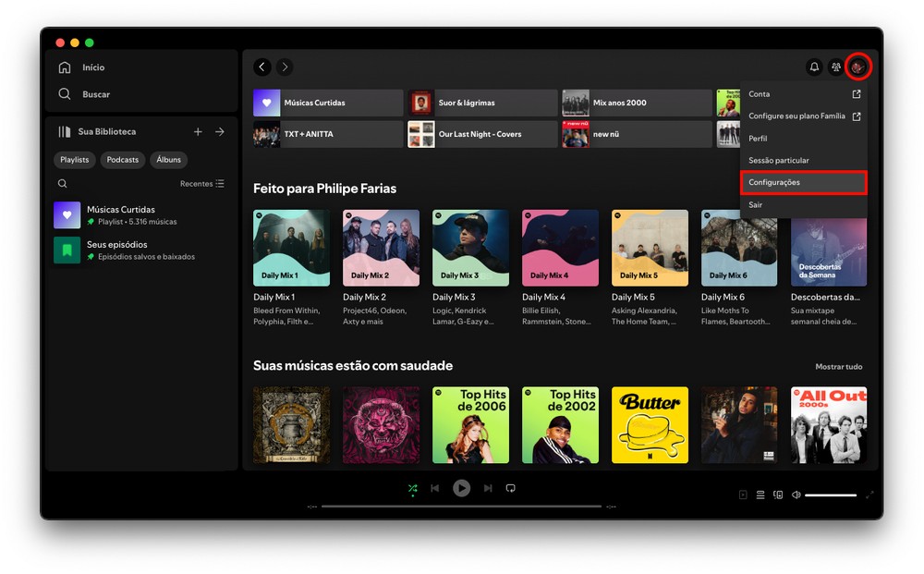
Task: Open connect to device icon
Action: [x=778, y=495]
